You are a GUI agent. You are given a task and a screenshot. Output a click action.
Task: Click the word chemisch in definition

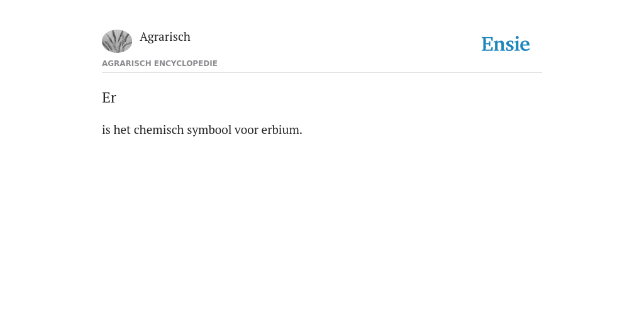(158, 130)
